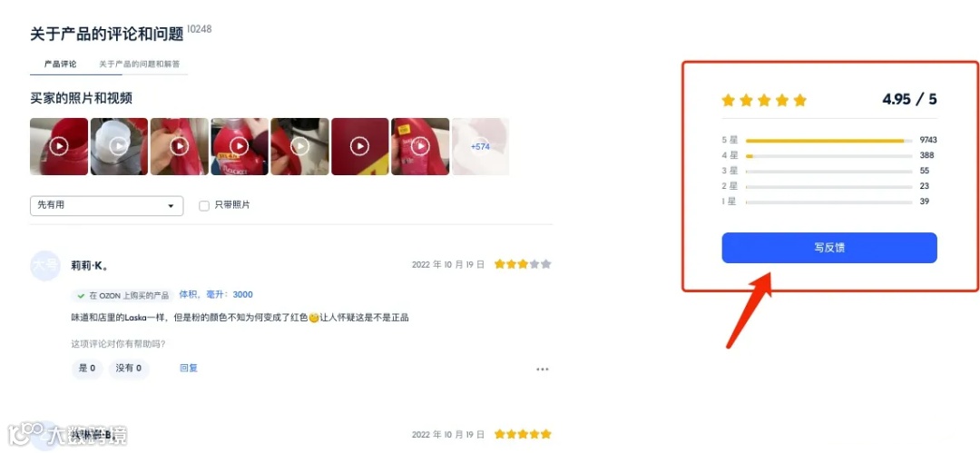Play the sixth dark red video thumbnail
This screenshot has height=453, width=980.
(x=360, y=146)
